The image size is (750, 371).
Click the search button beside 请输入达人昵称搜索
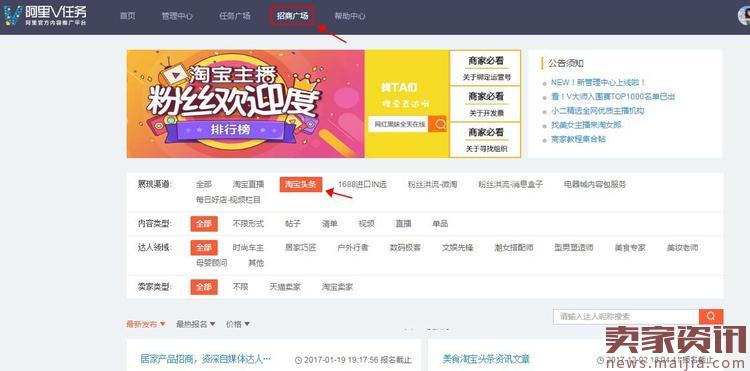(x=711, y=316)
